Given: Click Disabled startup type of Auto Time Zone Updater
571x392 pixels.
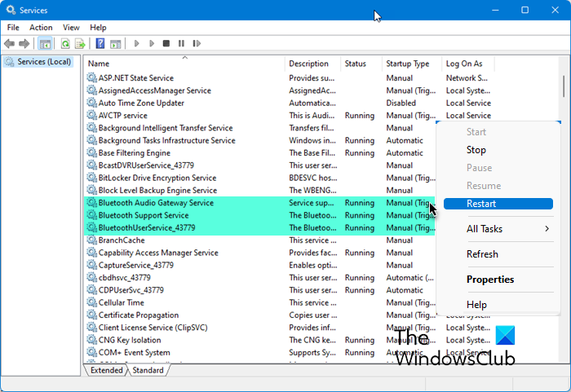Looking at the screenshot, I should [x=401, y=103].
